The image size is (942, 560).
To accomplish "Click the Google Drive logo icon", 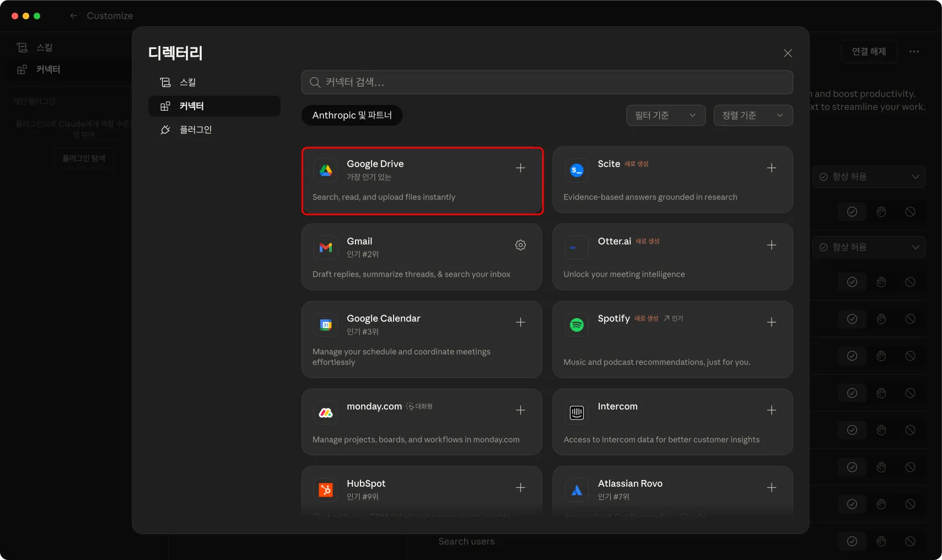I will [326, 170].
